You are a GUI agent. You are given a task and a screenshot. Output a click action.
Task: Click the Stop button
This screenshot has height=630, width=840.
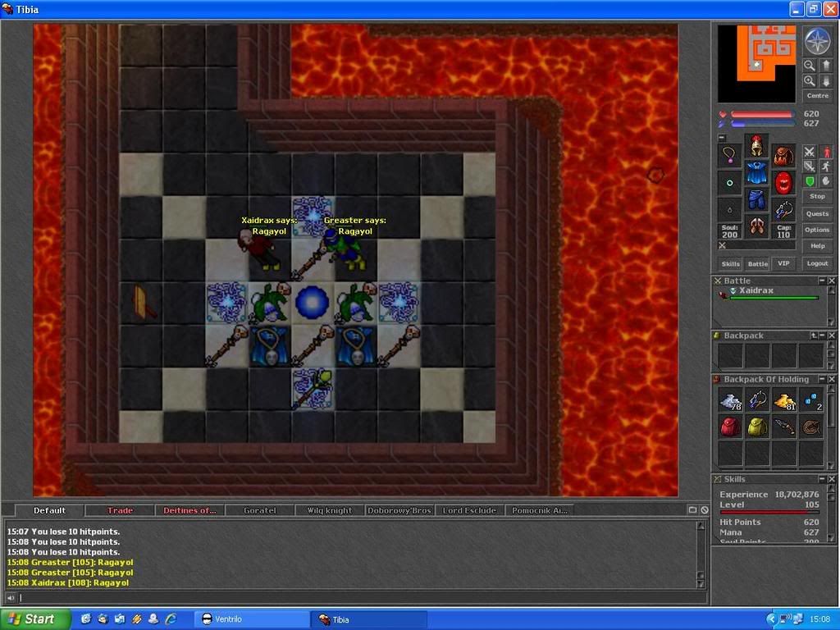pos(818,197)
